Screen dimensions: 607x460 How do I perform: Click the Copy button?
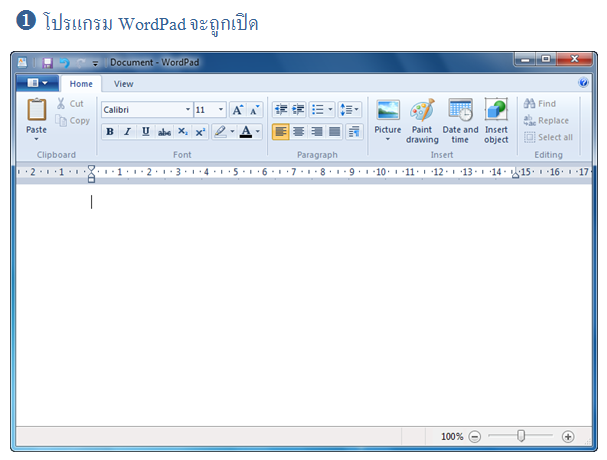click(x=72, y=120)
